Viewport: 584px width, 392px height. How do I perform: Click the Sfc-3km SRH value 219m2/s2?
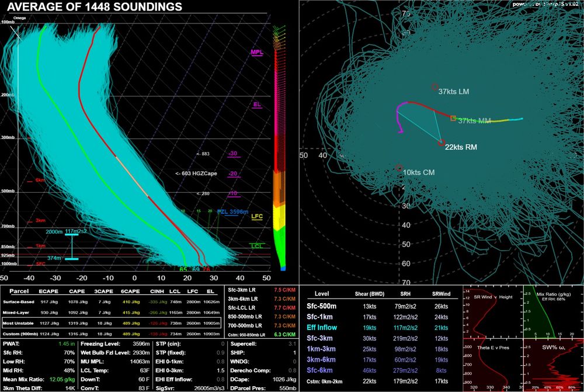click(x=406, y=339)
